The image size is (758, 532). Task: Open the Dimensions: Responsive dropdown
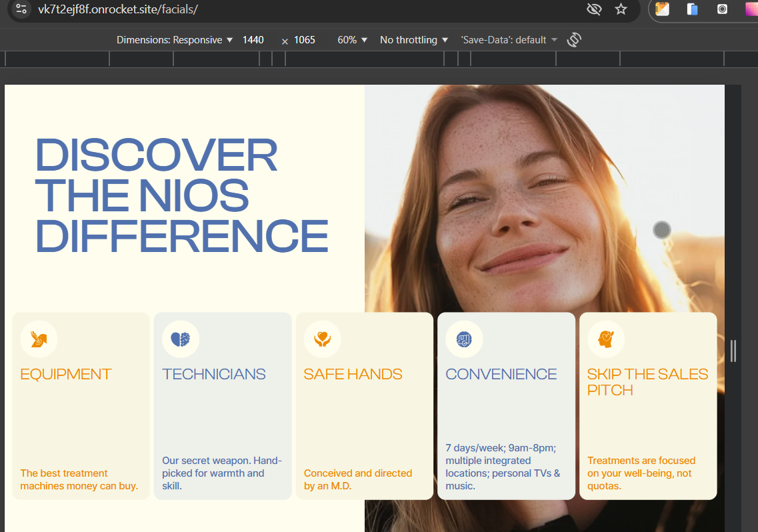point(174,40)
